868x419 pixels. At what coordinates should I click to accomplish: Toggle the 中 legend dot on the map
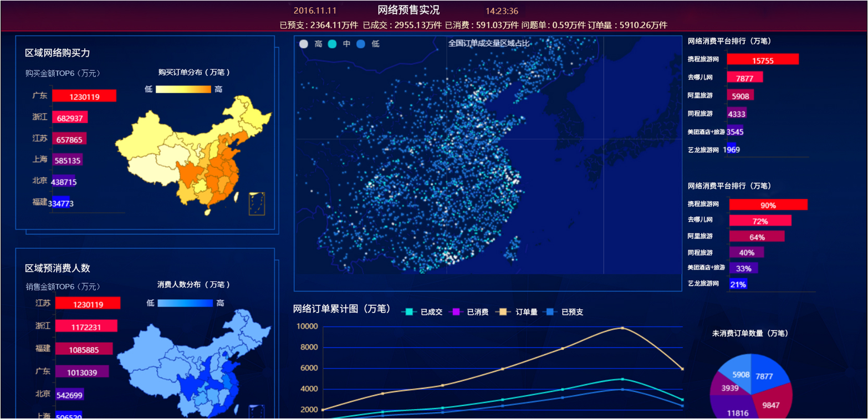pos(332,44)
